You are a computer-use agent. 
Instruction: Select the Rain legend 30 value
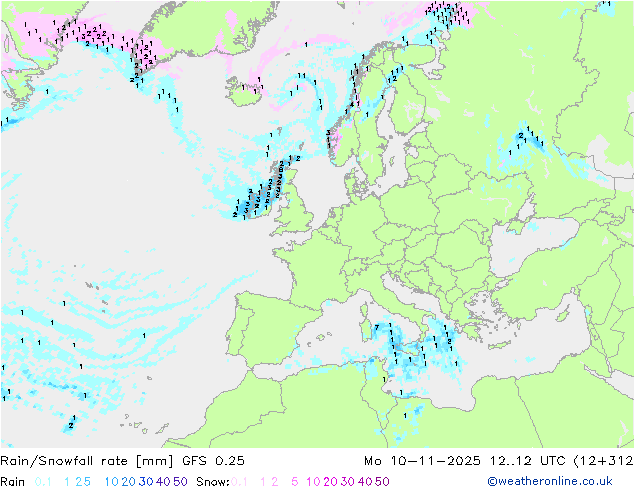click(146, 482)
